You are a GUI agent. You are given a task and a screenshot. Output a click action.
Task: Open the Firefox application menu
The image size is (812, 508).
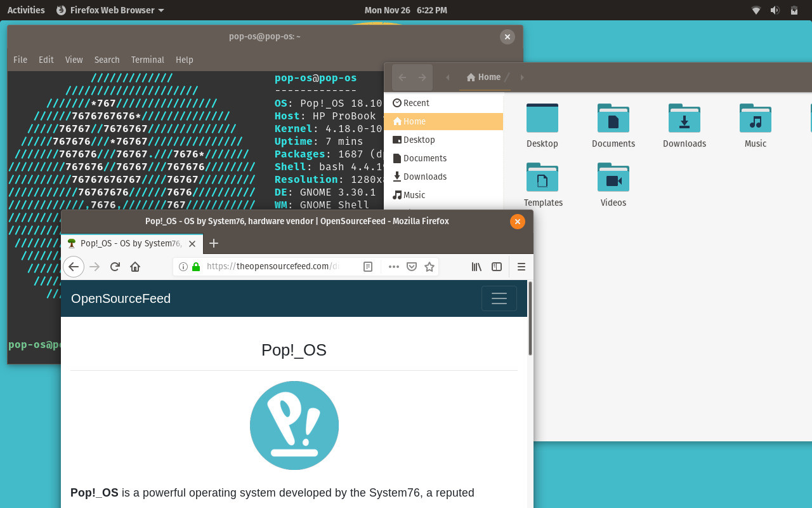point(521,267)
